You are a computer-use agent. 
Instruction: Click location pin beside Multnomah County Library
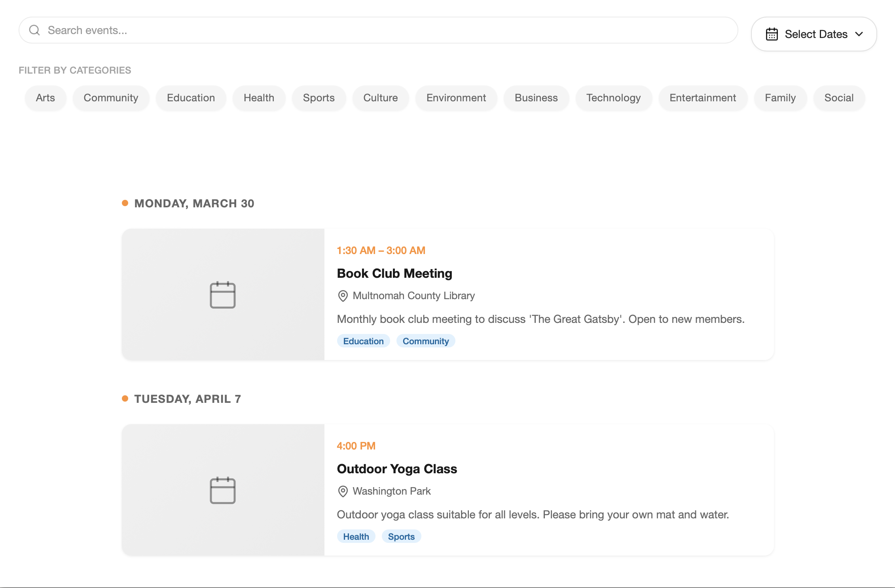click(343, 296)
